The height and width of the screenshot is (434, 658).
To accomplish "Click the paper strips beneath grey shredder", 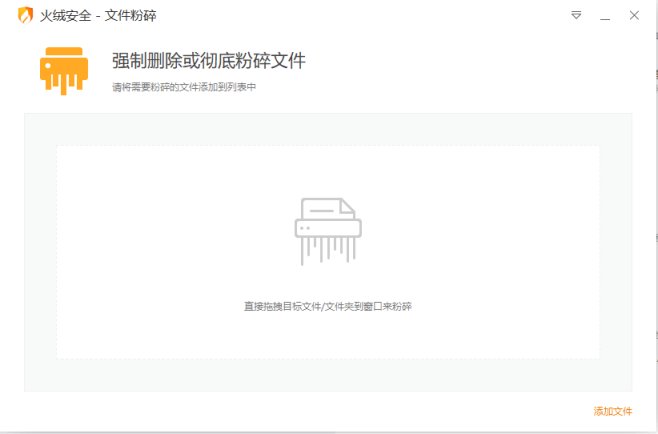I will point(328,251).
